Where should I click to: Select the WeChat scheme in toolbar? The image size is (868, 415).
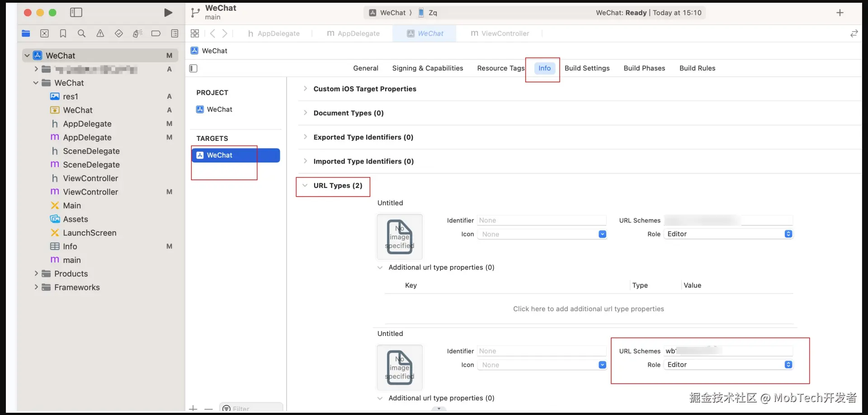pyautogui.click(x=387, y=13)
